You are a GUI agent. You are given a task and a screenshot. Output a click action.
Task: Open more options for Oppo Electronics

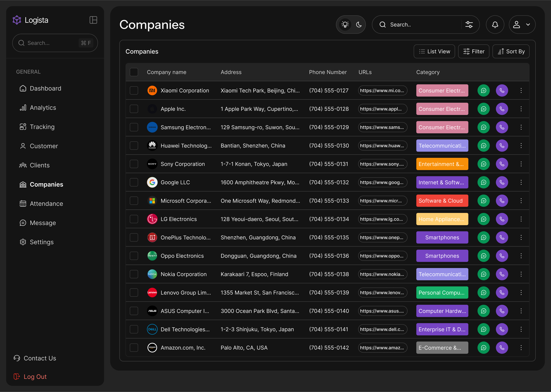(x=521, y=256)
